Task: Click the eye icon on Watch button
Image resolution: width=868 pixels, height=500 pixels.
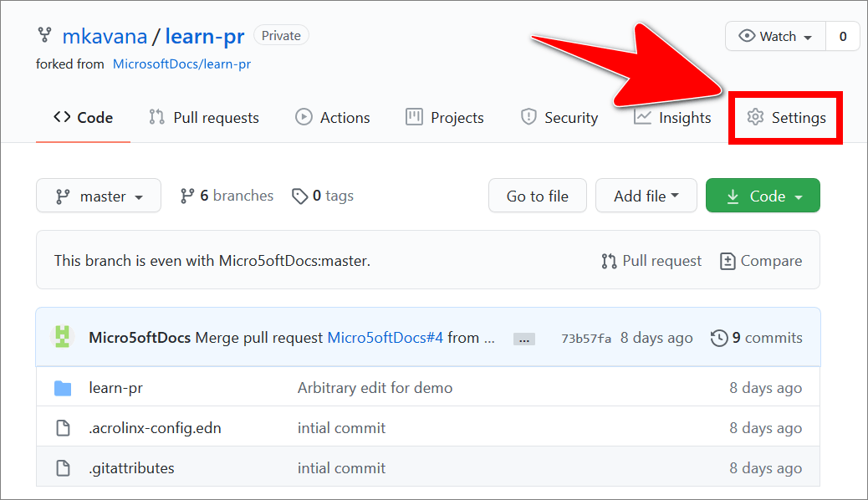Action: 747,36
